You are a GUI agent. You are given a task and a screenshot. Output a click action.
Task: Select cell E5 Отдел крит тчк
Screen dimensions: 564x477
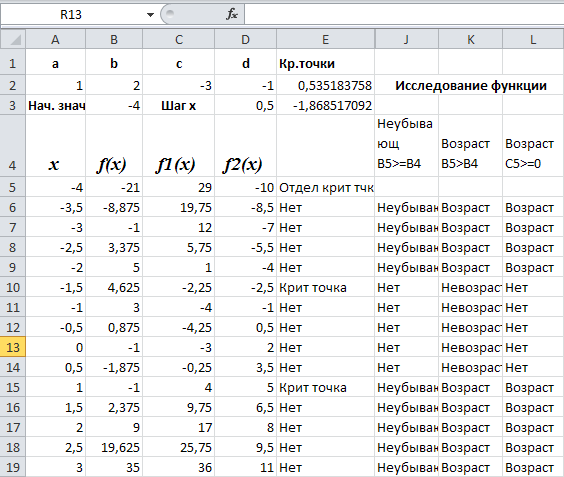[326, 187]
